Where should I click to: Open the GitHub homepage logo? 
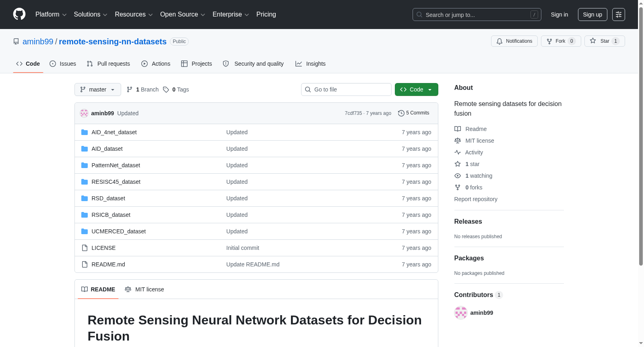(19, 14)
